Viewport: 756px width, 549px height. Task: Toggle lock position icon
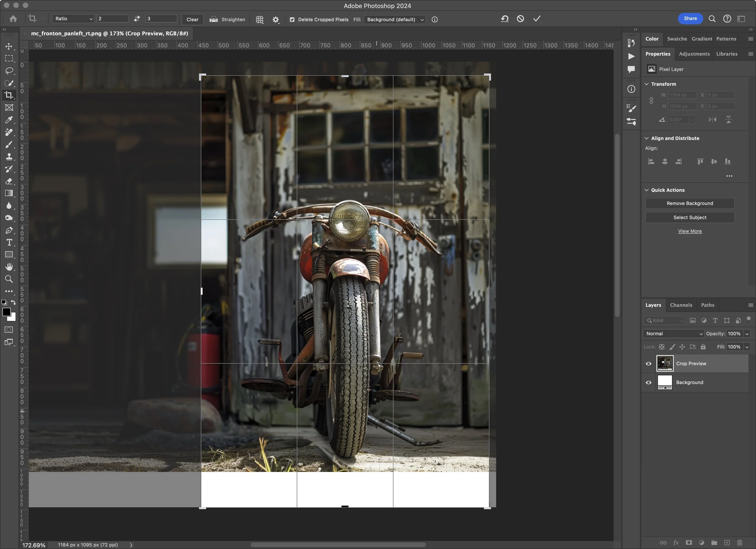coord(682,347)
